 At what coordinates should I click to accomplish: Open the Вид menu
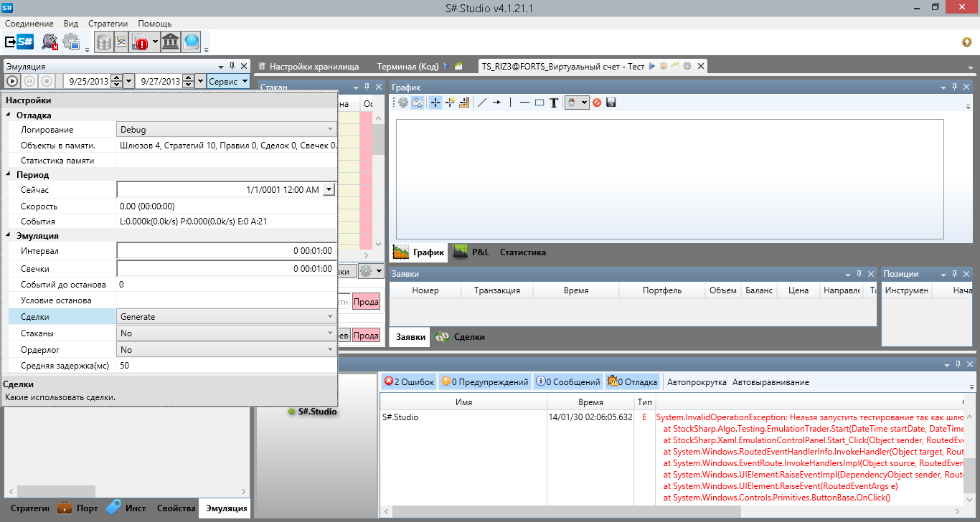71,24
